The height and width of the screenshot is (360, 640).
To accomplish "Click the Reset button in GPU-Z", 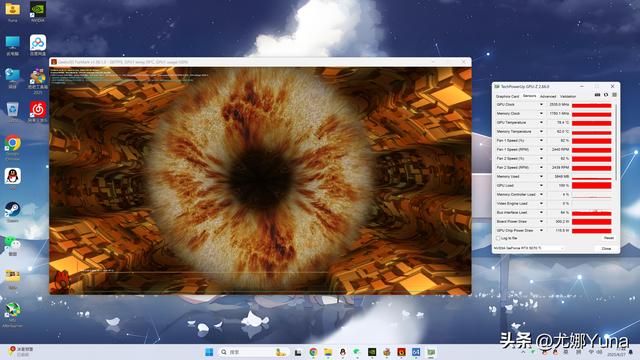I will (609, 238).
